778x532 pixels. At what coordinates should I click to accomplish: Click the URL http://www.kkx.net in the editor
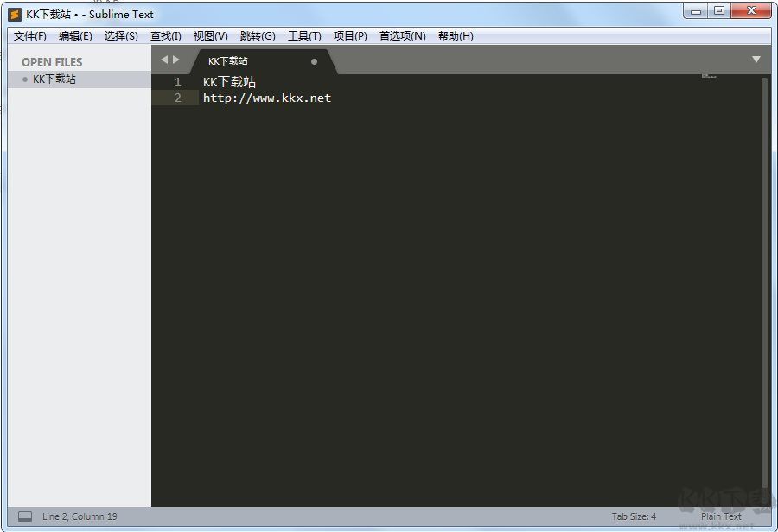pos(266,98)
